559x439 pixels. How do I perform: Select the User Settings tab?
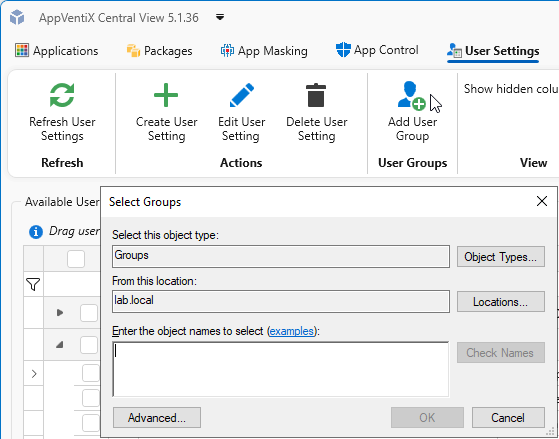pyautogui.click(x=493, y=51)
